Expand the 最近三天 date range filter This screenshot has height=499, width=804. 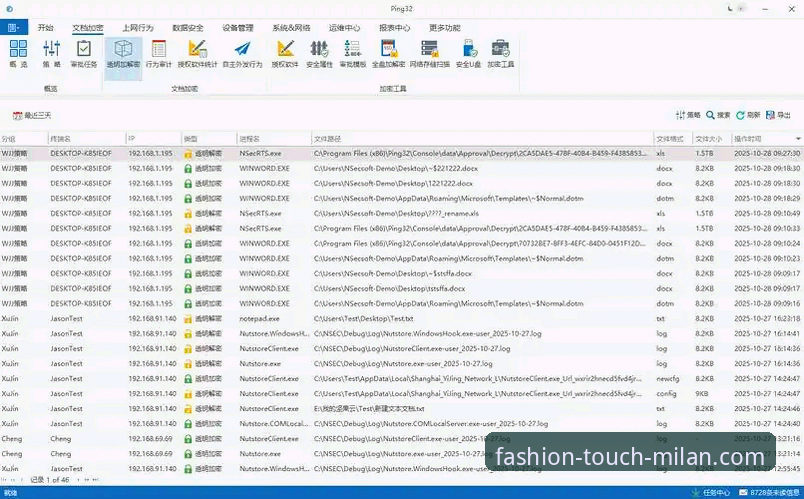32,115
